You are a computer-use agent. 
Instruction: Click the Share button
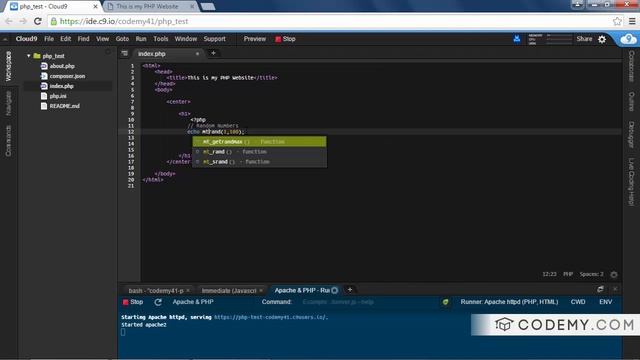click(x=584, y=39)
